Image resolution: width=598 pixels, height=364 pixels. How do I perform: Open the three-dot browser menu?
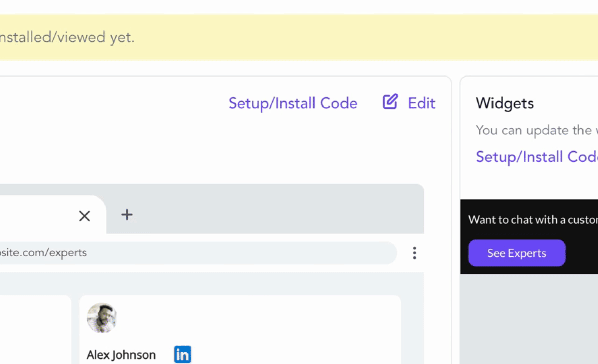tap(415, 253)
